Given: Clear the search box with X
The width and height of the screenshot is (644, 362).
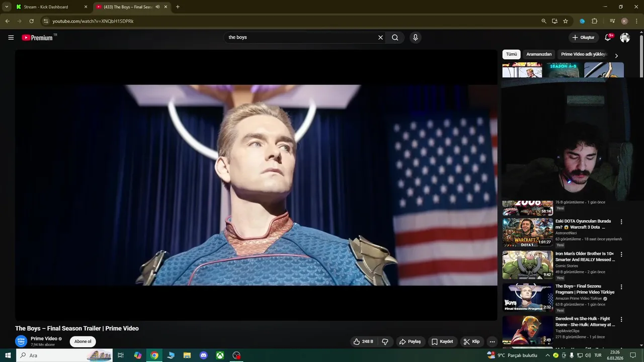Looking at the screenshot, I should pyautogui.click(x=380, y=37).
